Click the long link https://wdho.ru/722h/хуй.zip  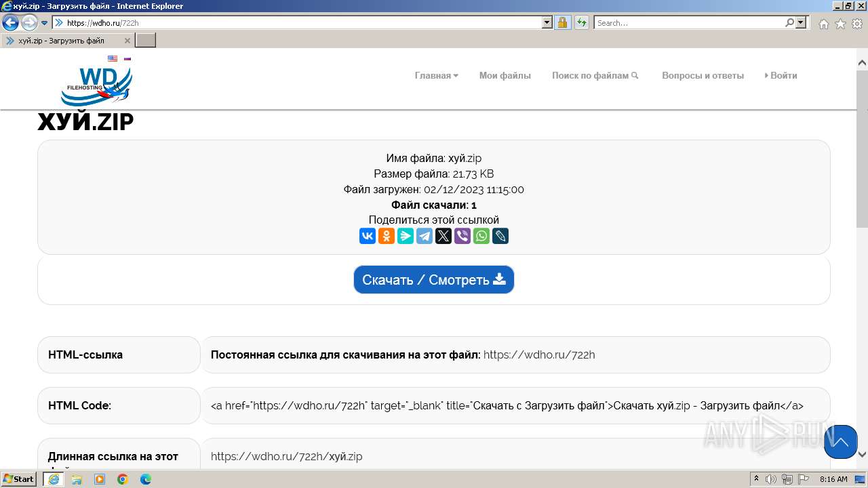pos(287,456)
